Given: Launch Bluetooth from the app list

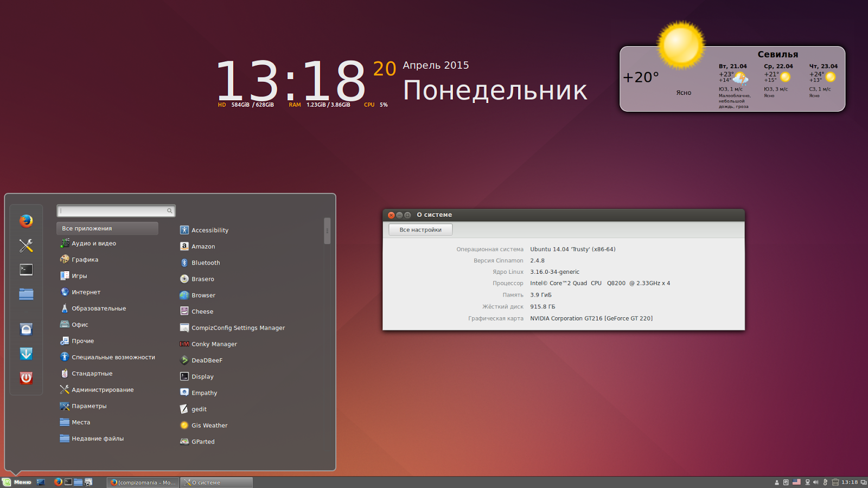Looking at the screenshot, I should point(200,263).
